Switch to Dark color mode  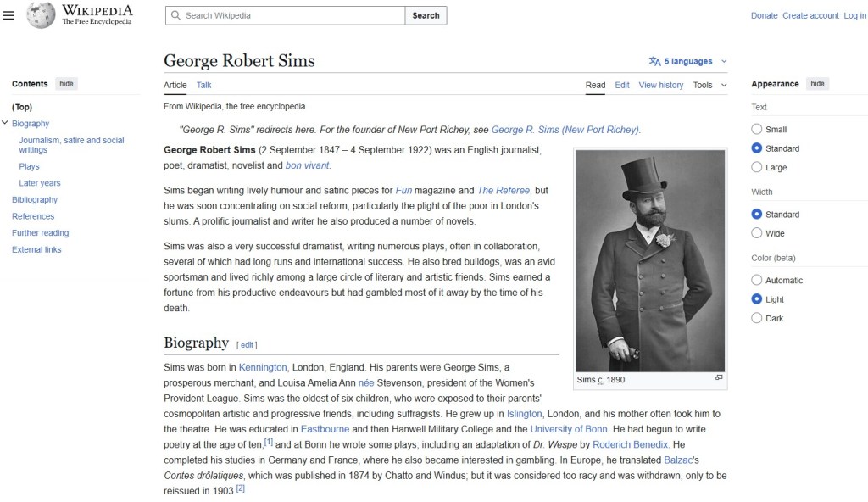tap(757, 319)
